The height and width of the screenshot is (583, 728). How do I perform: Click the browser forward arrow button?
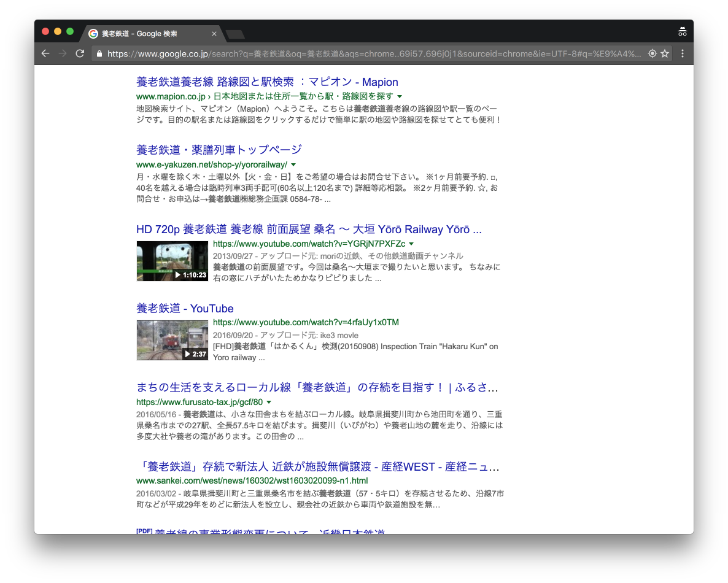[x=62, y=54]
